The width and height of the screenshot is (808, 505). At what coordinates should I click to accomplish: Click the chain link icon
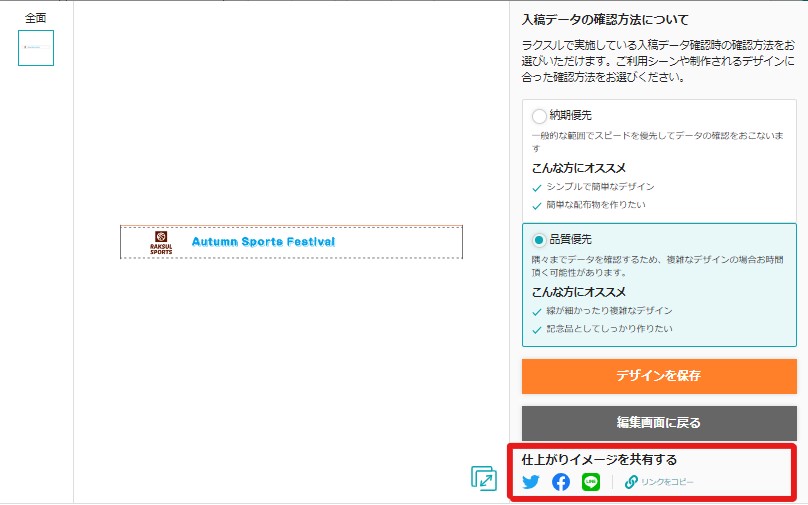click(x=631, y=482)
